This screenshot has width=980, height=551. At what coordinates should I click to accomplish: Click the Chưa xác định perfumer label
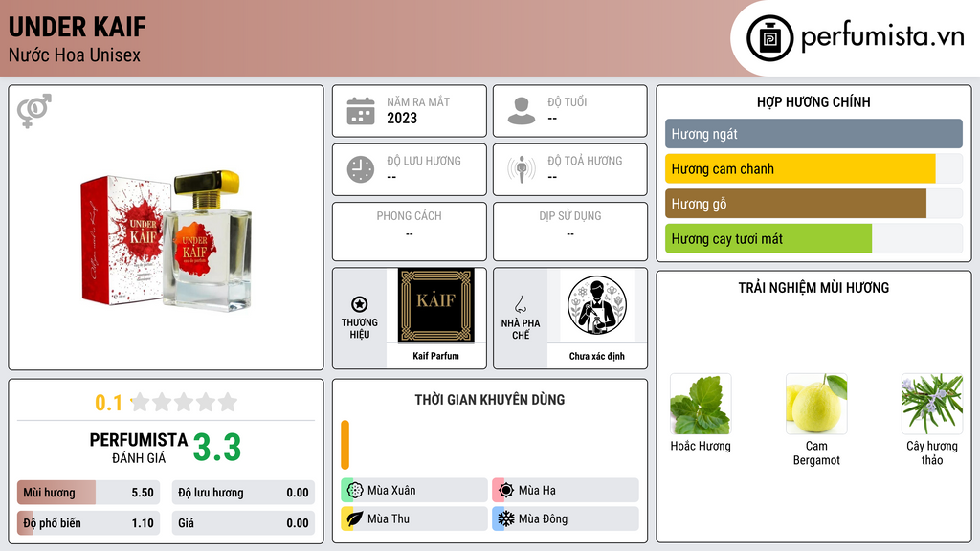pos(597,356)
